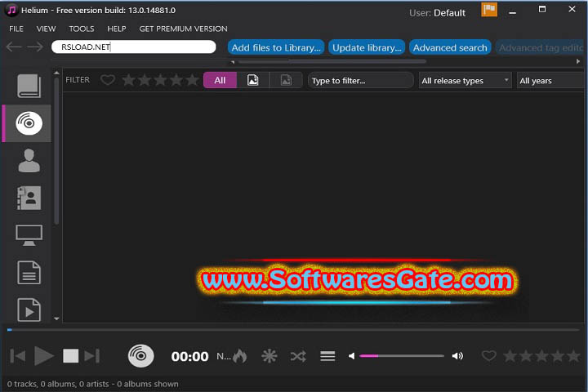
Task: Click Advanced tag editor button
Action: click(x=541, y=47)
